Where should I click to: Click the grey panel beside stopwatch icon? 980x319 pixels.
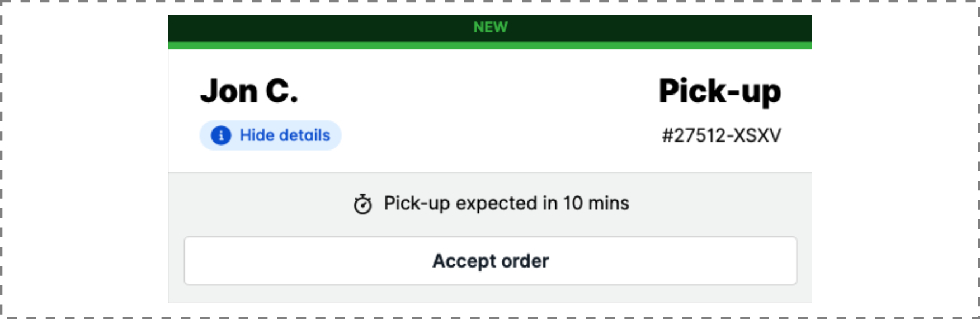tap(257, 204)
